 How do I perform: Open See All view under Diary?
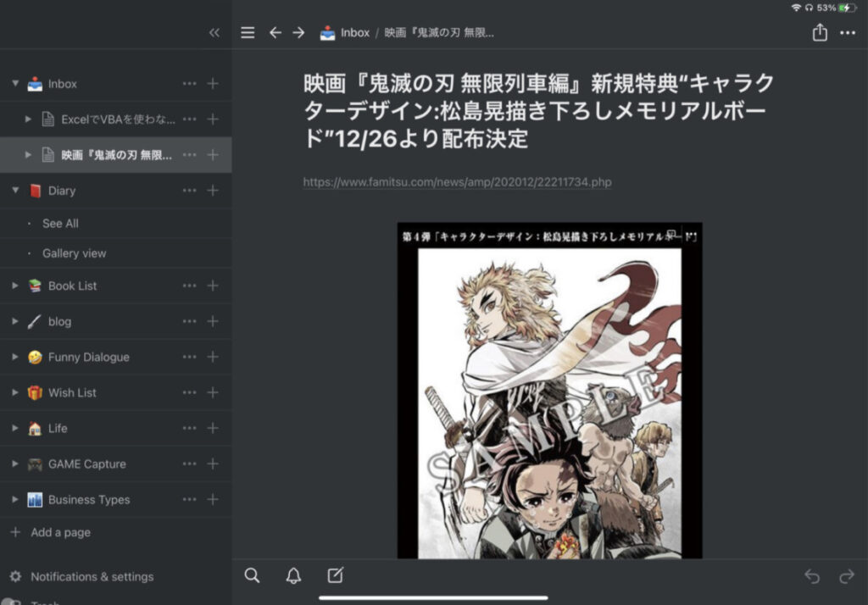[60, 223]
